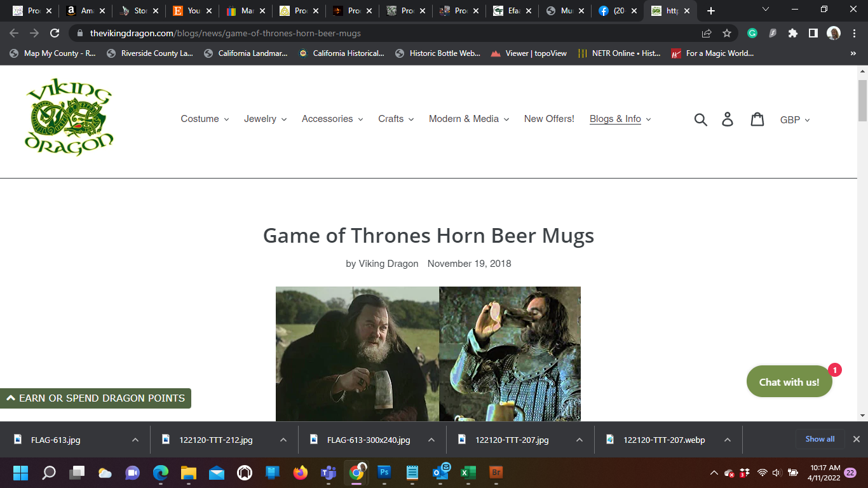Viewport: 868px width, 488px height.
Task: Open the Extensions puzzle piece menu
Action: 793,33
